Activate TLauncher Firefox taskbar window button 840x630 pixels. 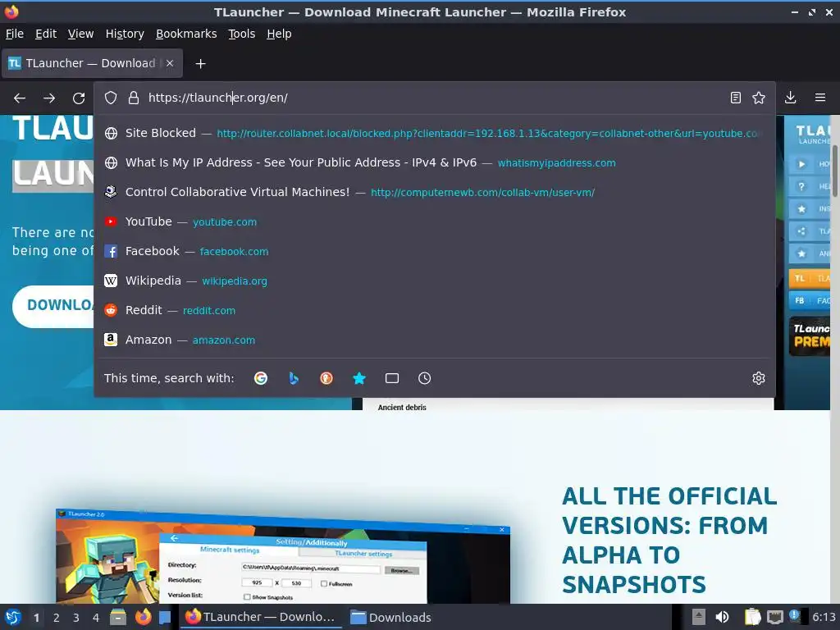coord(260,617)
